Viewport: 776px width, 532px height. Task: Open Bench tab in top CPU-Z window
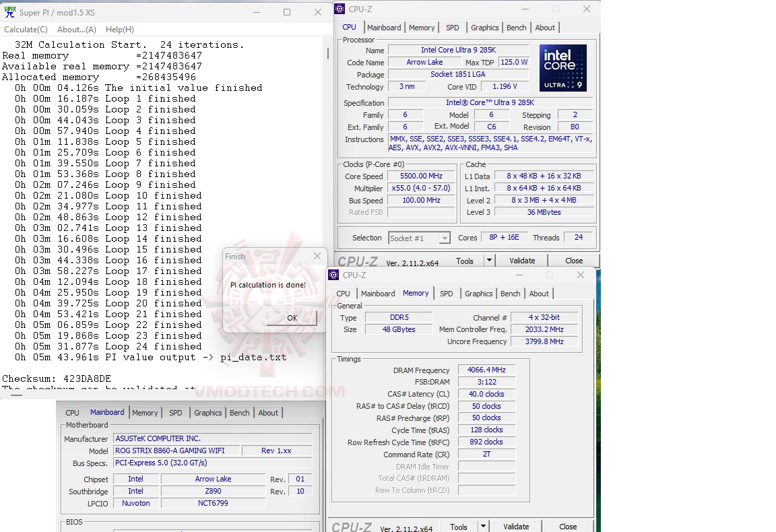pos(516,28)
